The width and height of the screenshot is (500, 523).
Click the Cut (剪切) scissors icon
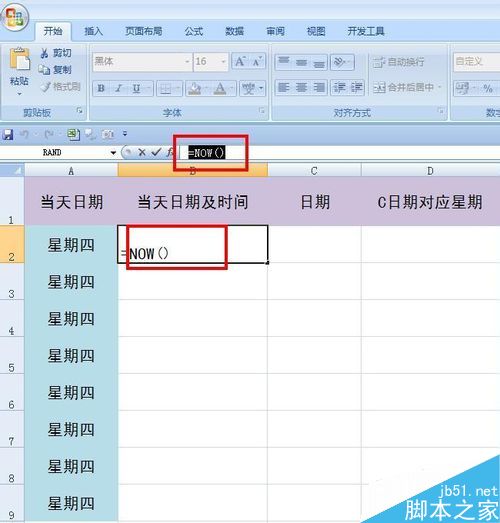click(x=44, y=53)
